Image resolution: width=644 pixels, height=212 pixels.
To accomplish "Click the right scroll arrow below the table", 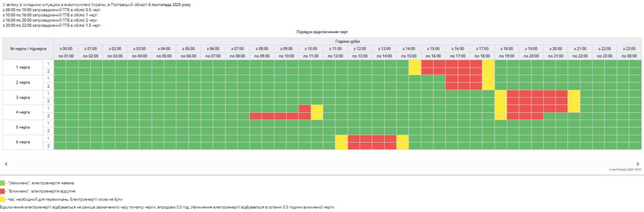I will 638,164.
